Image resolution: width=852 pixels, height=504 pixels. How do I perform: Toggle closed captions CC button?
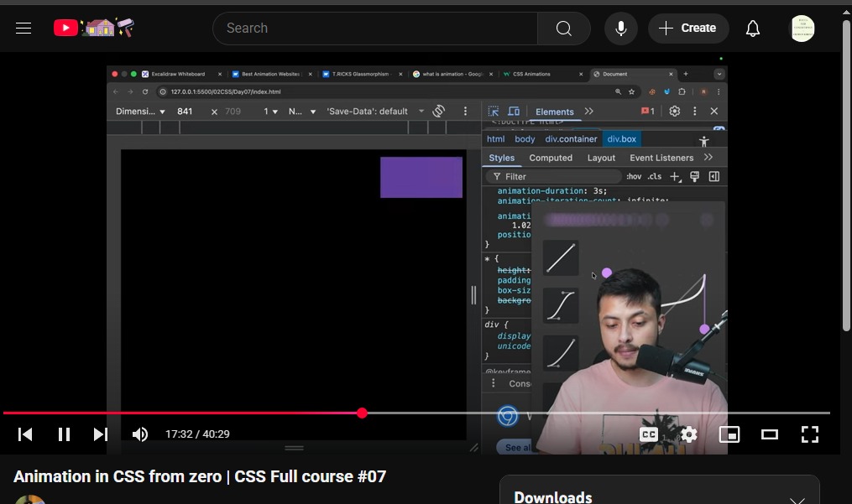[649, 434]
